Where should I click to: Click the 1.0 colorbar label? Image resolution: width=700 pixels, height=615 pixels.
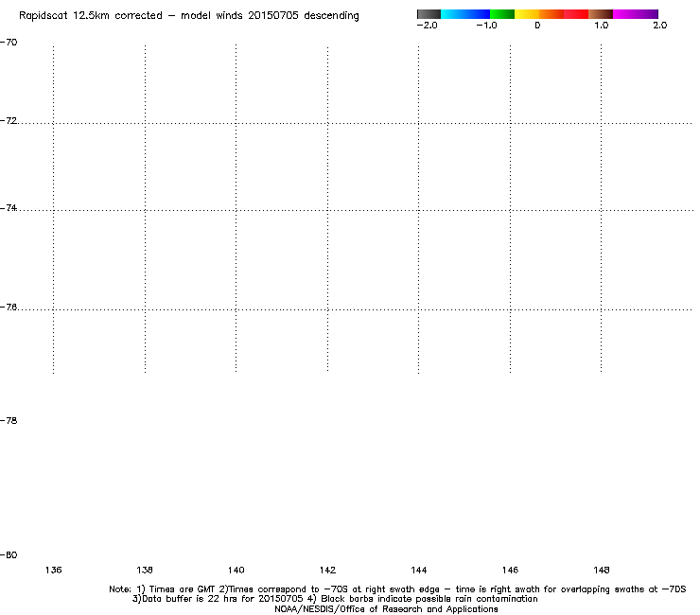tap(602, 26)
